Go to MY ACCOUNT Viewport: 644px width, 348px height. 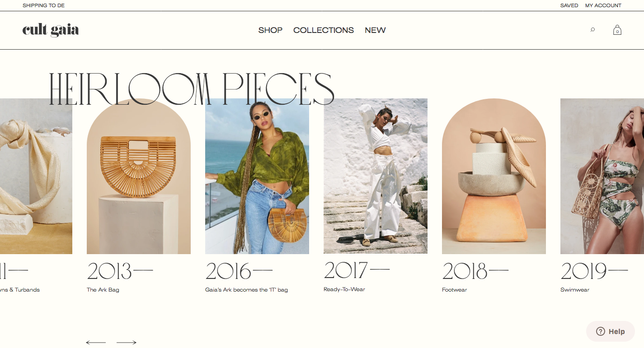(603, 5)
